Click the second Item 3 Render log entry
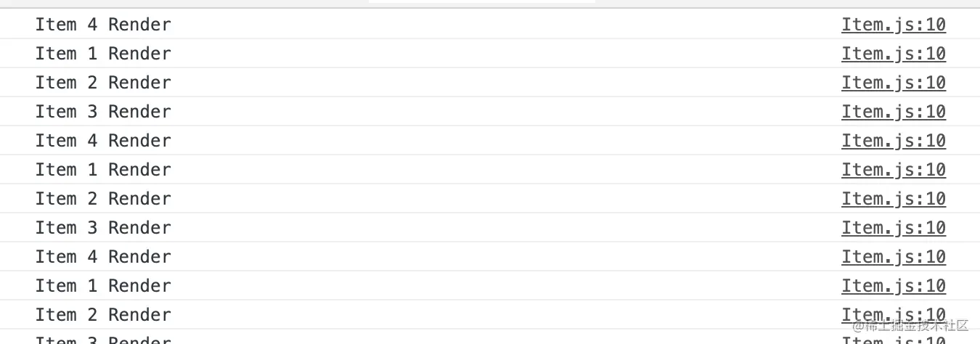The image size is (980, 344). (103, 228)
